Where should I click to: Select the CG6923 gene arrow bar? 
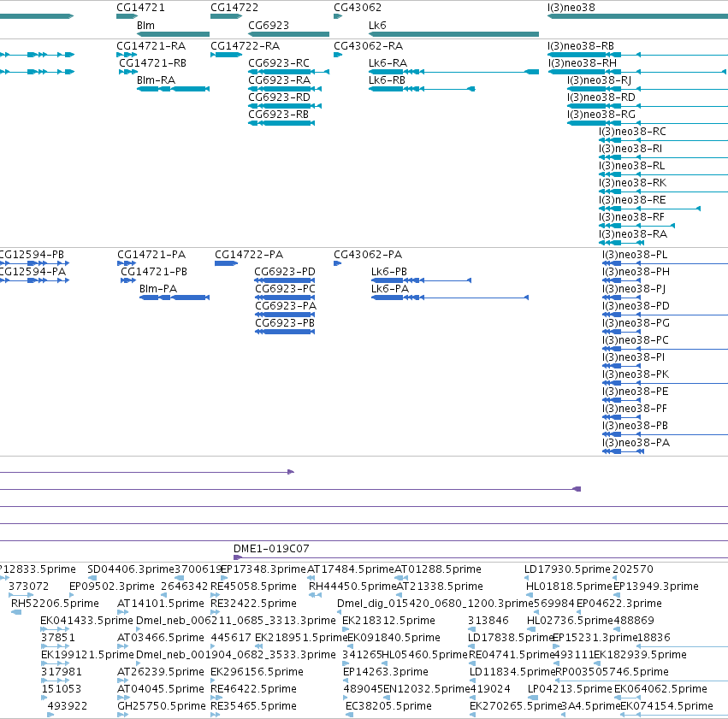[x=289, y=34]
